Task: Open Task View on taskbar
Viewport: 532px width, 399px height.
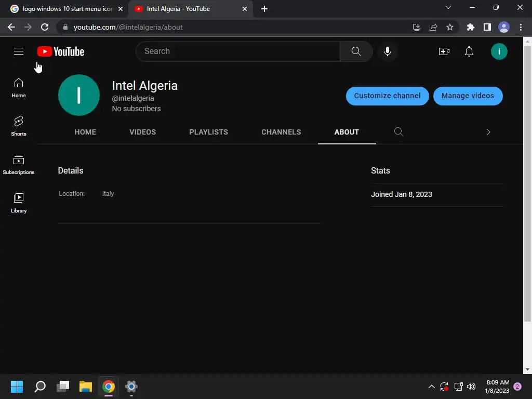Action: (63, 387)
